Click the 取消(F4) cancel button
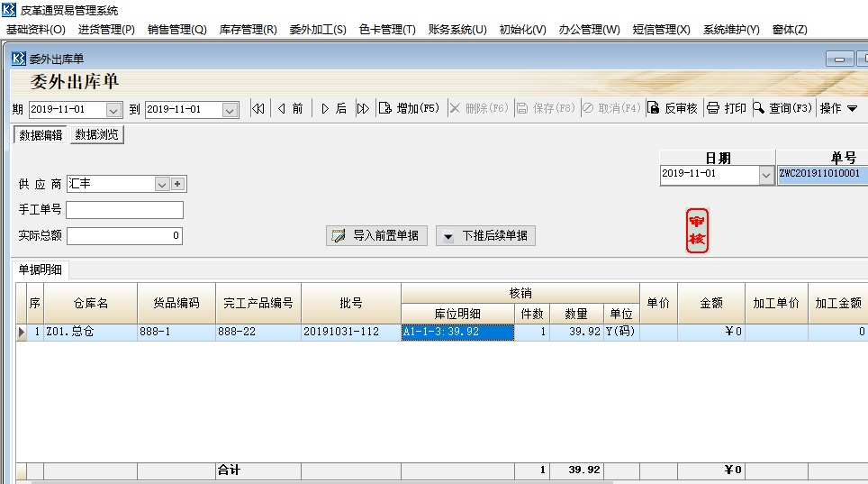The image size is (868, 484). click(611, 108)
